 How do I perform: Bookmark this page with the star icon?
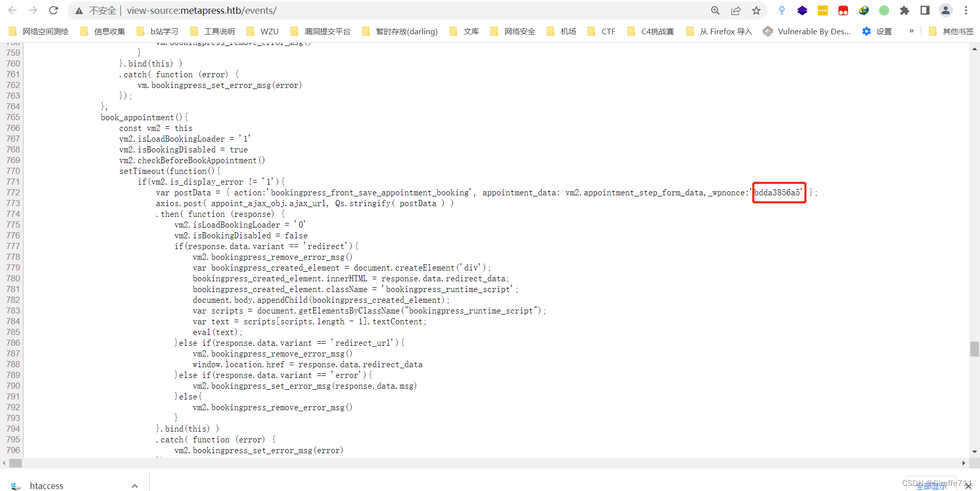[x=756, y=10]
